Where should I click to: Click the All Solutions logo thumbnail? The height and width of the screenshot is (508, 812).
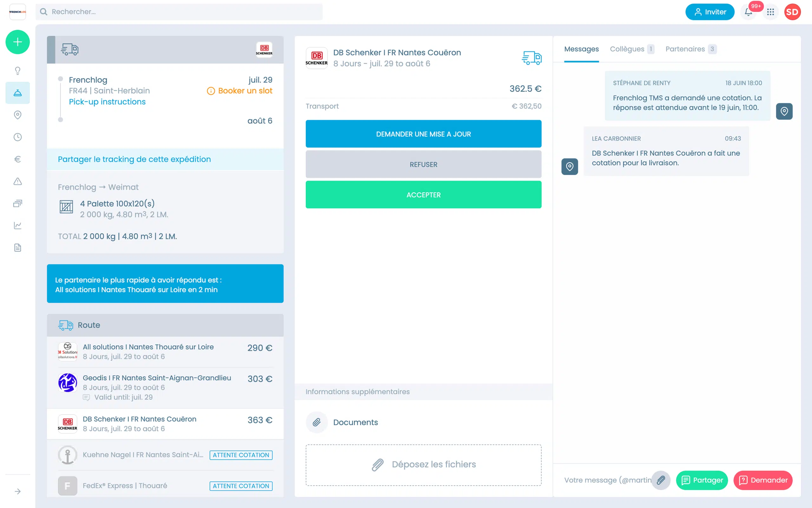coord(68,351)
